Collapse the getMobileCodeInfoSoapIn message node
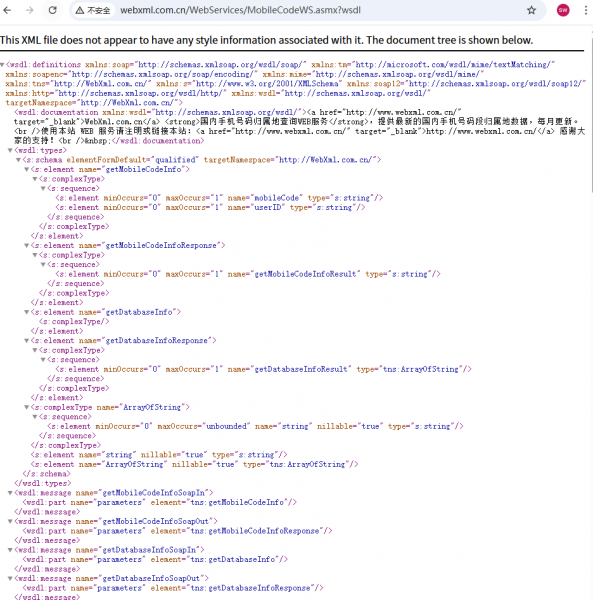Viewport: 593px width, 600px height. (x=10, y=493)
